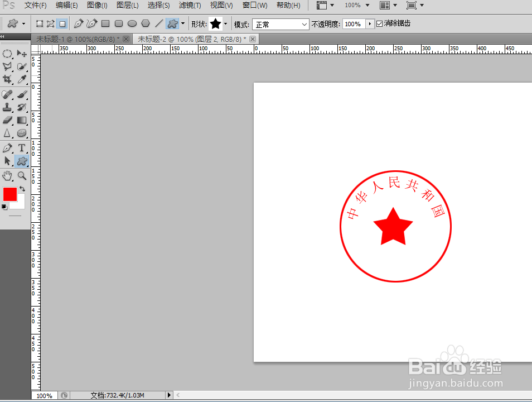Open the Select menu
Viewport: 532px width, 402px height.
pyautogui.click(x=158, y=6)
